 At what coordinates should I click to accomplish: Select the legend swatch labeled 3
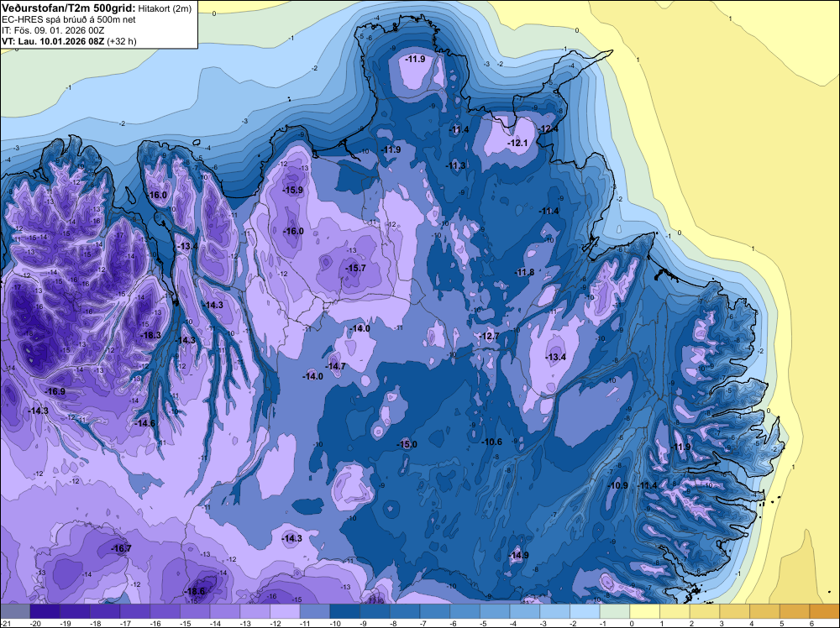pos(735,611)
